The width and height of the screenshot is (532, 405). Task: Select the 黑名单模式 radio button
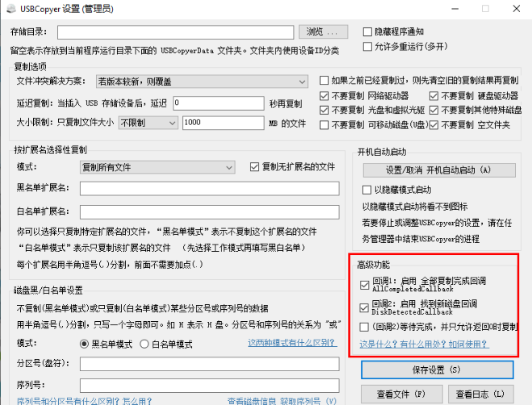coord(85,344)
